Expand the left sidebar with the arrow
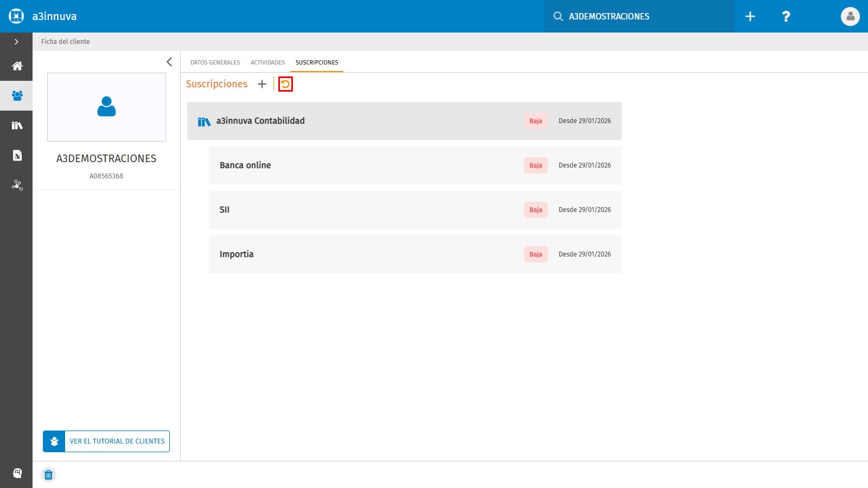The image size is (868, 488). point(16,42)
